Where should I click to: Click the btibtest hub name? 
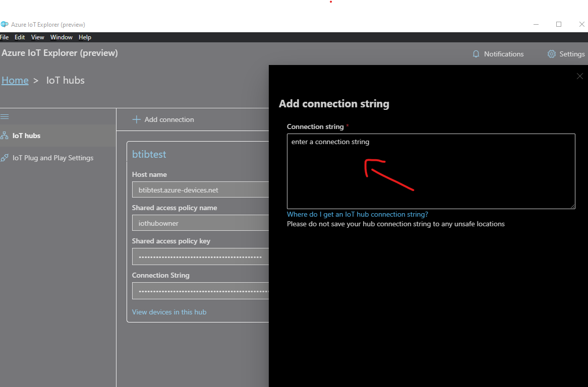149,154
